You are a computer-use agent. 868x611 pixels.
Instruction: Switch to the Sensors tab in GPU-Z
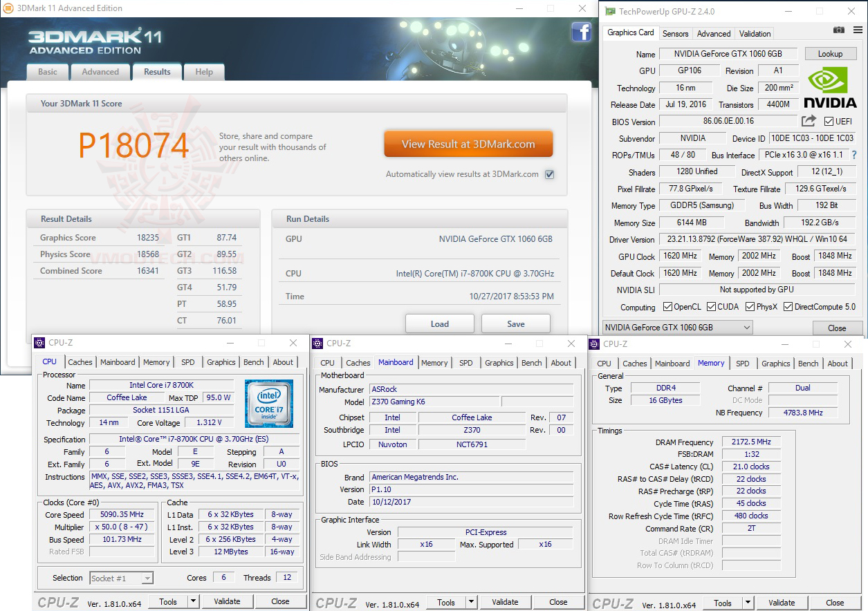pyautogui.click(x=675, y=33)
